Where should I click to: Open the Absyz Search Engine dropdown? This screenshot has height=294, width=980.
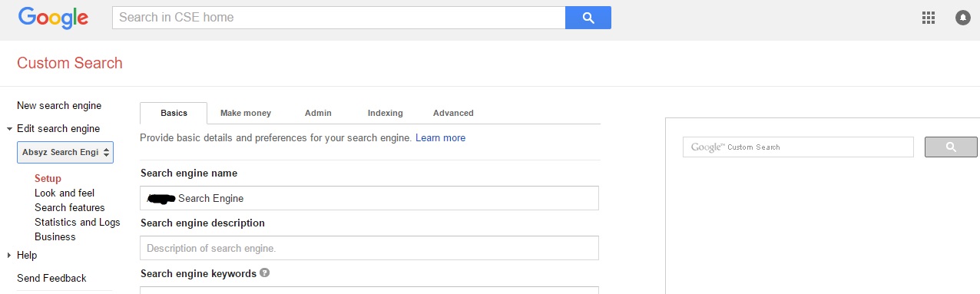(65, 152)
